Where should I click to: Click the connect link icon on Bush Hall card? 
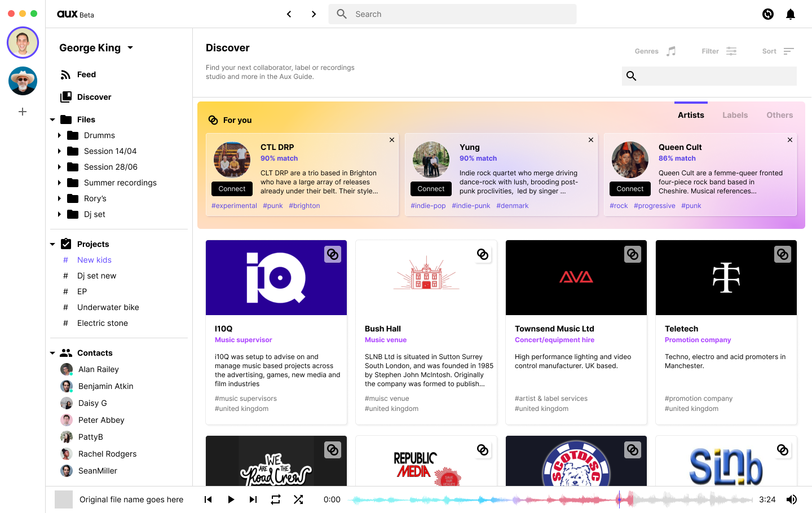[x=483, y=254]
